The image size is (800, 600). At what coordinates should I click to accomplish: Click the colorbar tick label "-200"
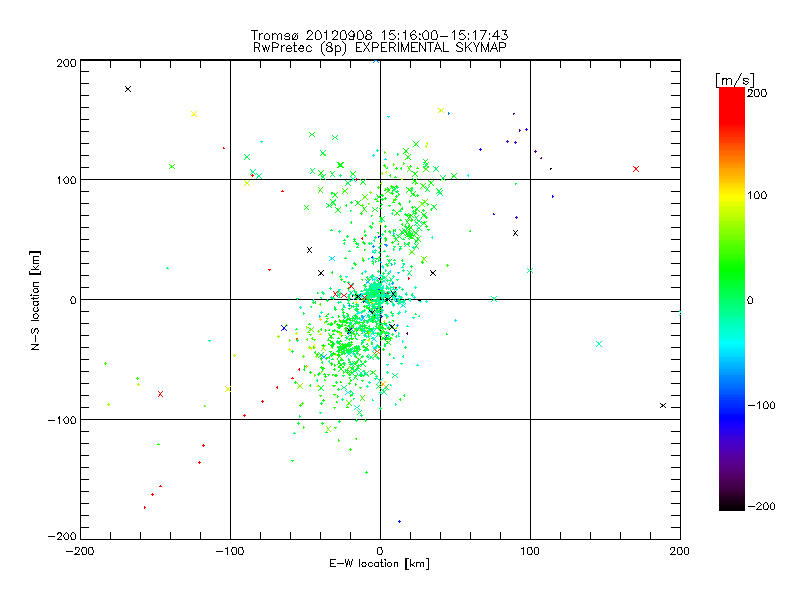pos(761,506)
